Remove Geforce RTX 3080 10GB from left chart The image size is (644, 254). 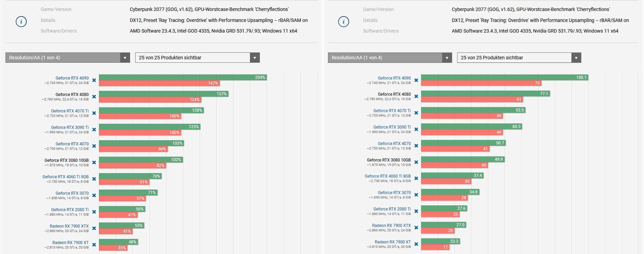94,162
